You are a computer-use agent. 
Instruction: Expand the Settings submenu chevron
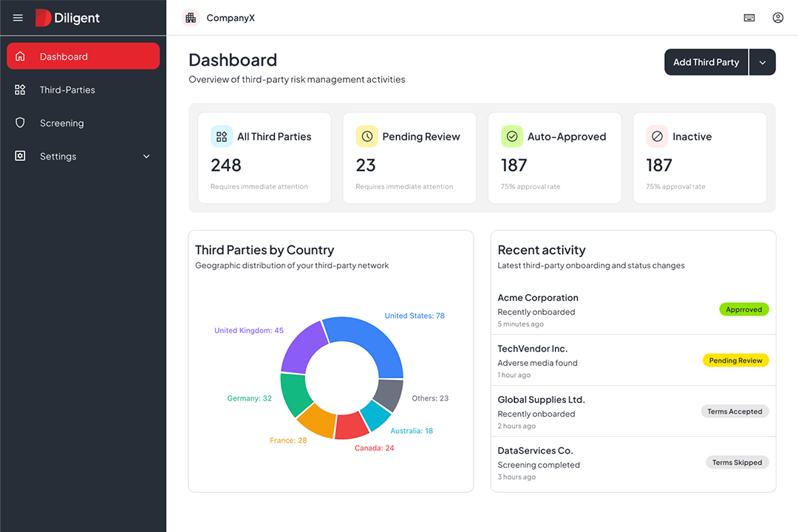[146, 156]
